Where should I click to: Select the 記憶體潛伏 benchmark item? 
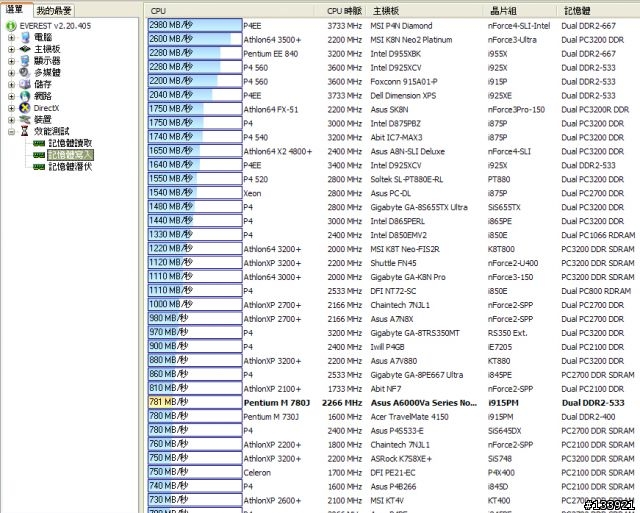pos(71,167)
